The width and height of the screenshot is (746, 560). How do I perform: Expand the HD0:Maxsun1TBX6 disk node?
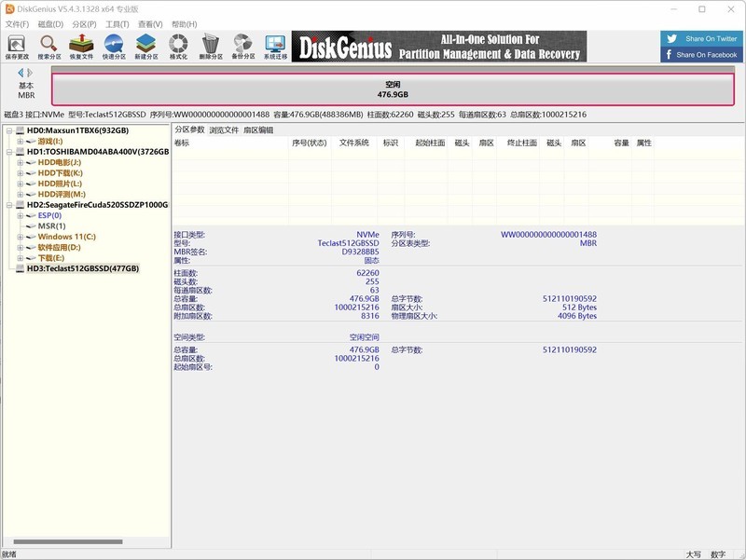click(x=10, y=130)
